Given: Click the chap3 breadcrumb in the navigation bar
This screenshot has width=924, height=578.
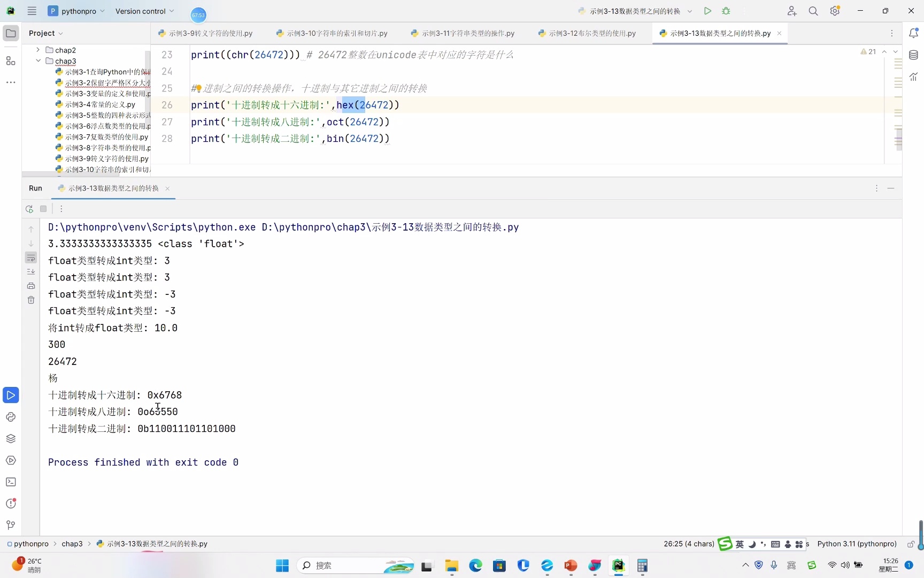Looking at the screenshot, I should [72, 544].
